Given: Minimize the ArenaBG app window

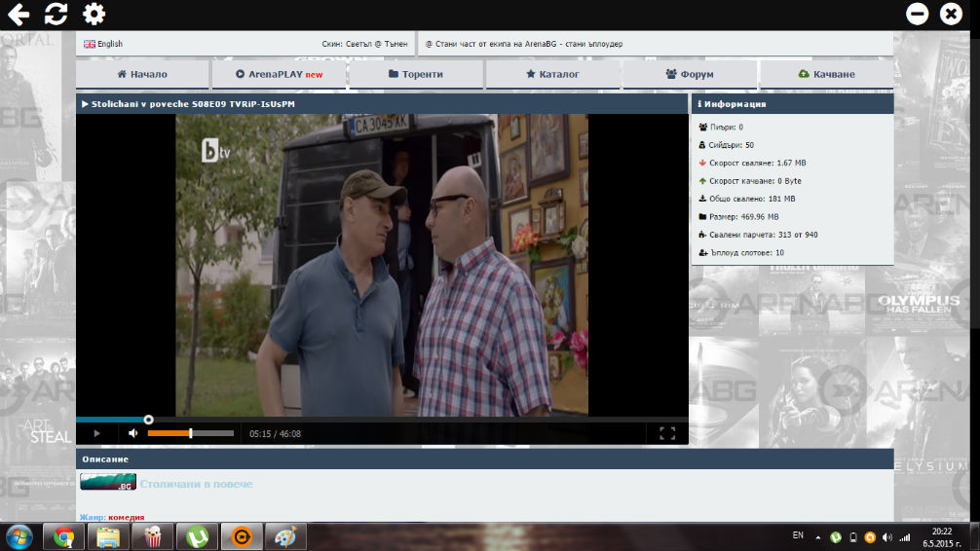Looking at the screenshot, I should pyautogui.click(x=917, y=14).
